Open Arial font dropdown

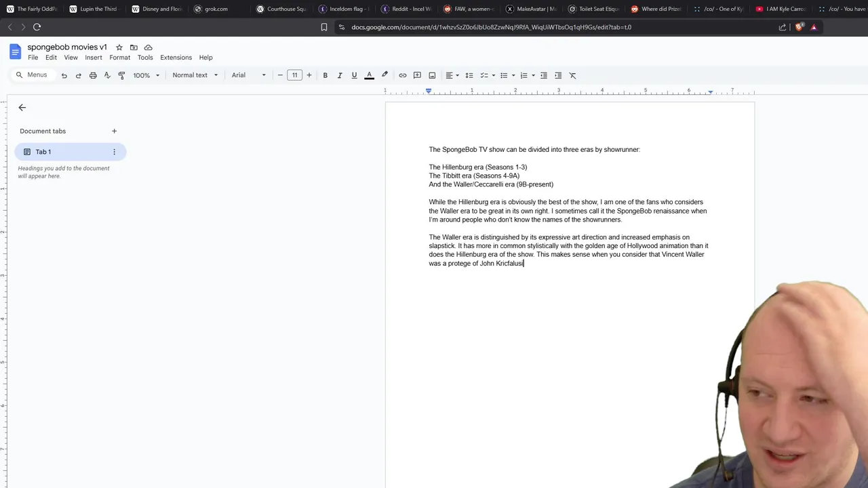(248, 75)
